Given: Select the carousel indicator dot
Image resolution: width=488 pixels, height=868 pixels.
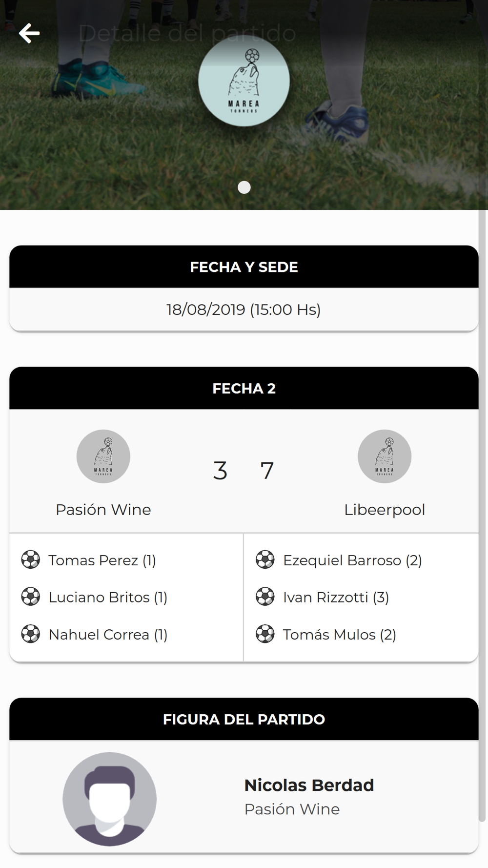Looking at the screenshot, I should point(244,187).
